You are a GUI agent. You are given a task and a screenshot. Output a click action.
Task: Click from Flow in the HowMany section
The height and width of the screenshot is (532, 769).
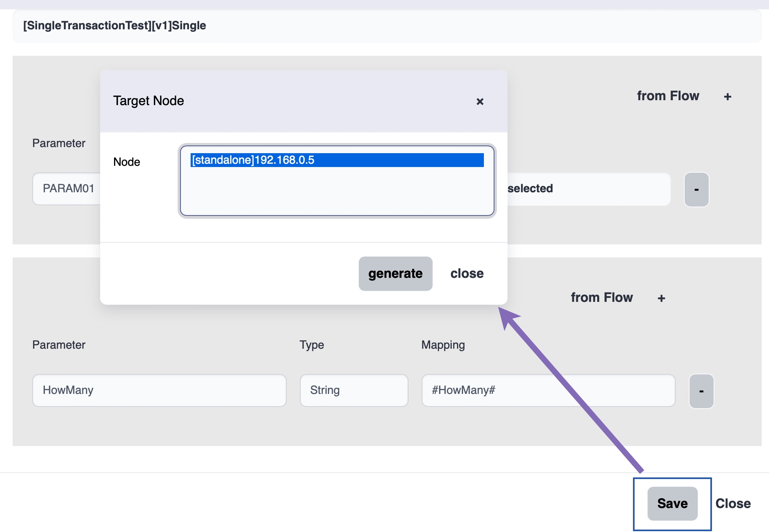pos(602,297)
